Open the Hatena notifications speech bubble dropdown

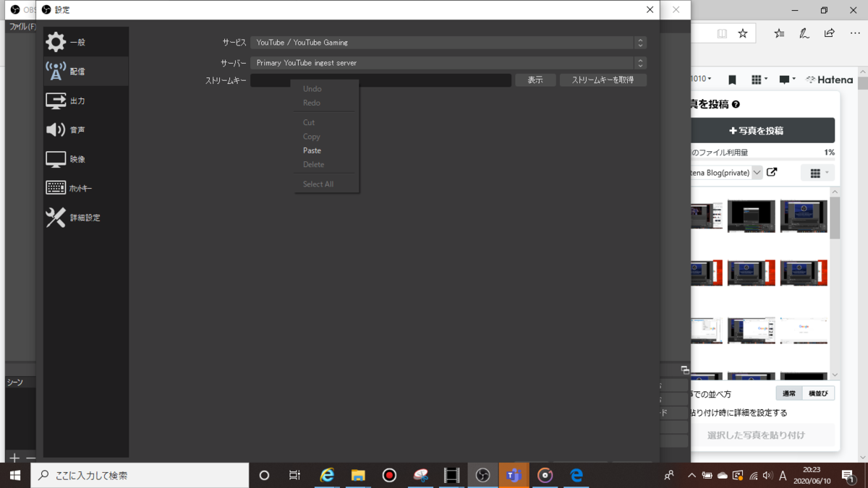[787, 80]
